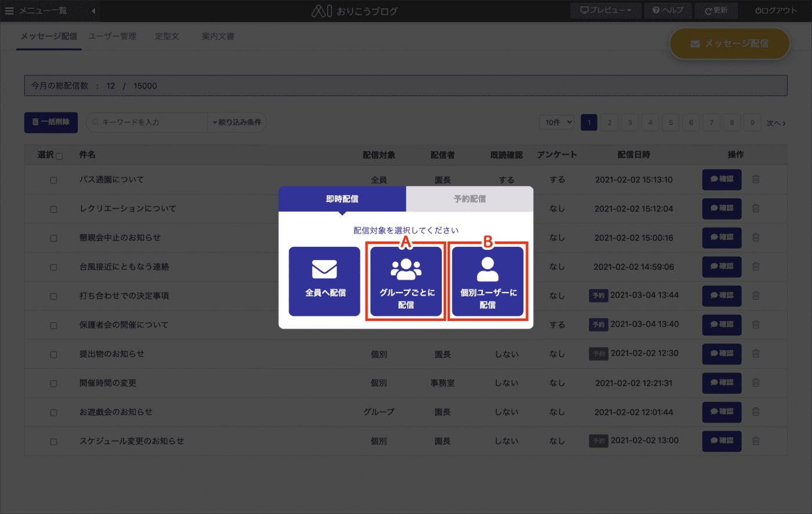Click 確認 for バス通園について
812x514 pixels.
722,180
